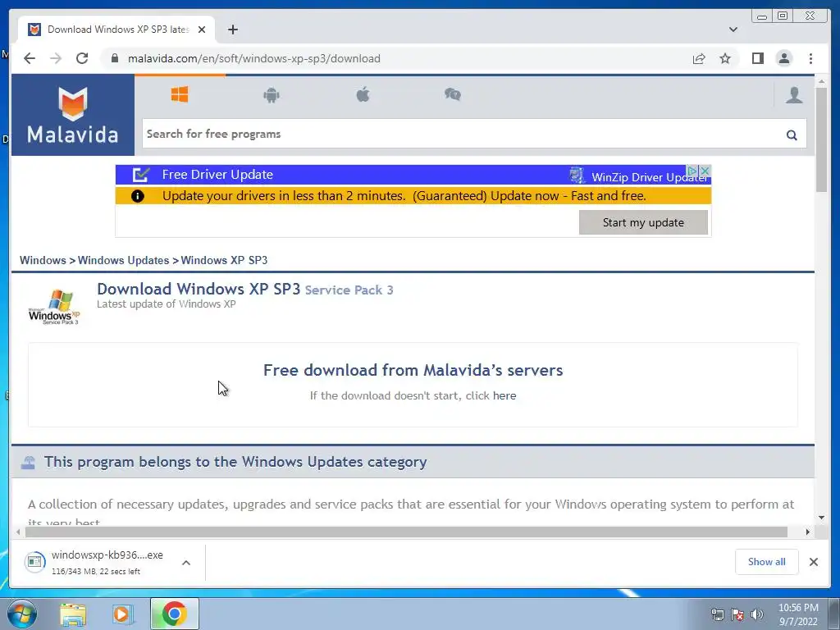Click the network tray icon
840x630 pixels.
pyautogui.click(x=717, y=614)
